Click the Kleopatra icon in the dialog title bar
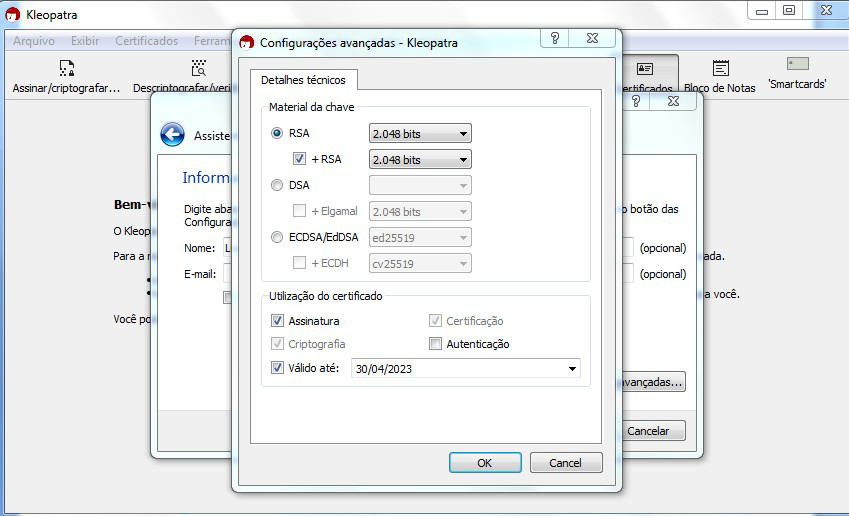Viewport: 849px width, 516px height. [x=246, y=43]
